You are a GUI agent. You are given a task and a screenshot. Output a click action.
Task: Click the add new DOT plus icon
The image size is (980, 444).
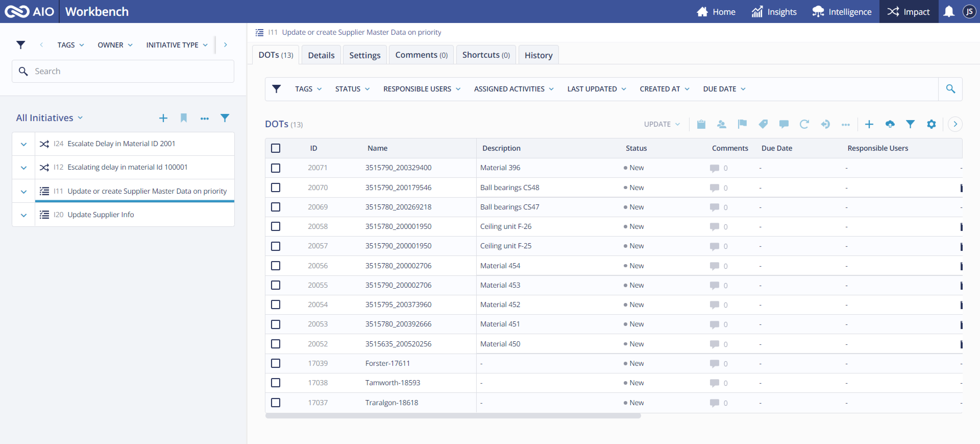[869, 124]
